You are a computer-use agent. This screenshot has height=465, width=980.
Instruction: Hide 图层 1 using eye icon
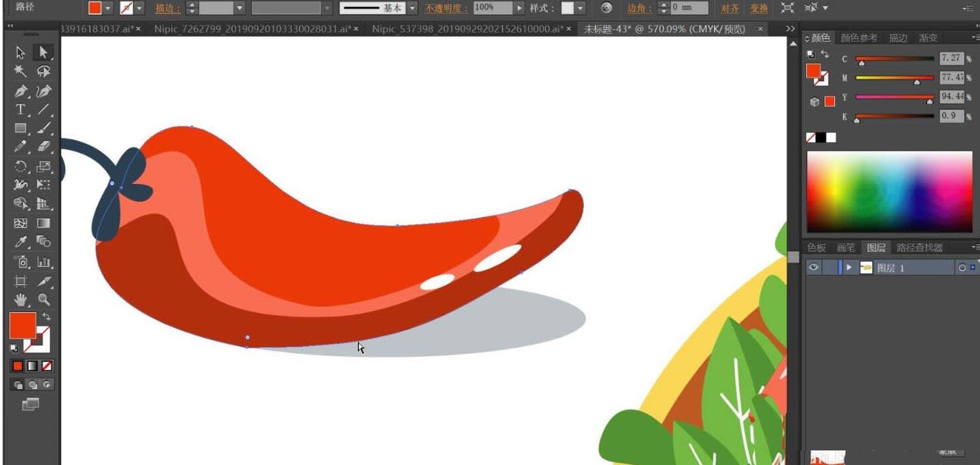813,267
